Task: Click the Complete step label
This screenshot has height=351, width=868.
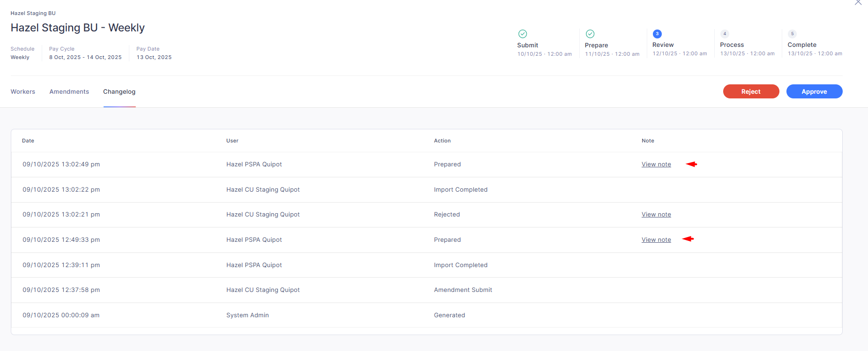Action: tap(802, 45)
